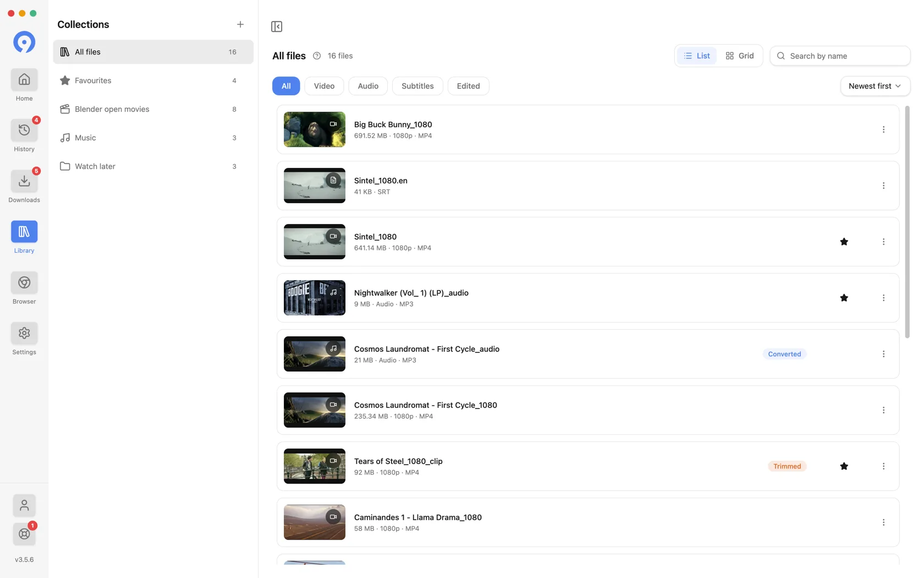This screenshot has width=924, height=578.
Task: Open more options for Sintel_1080
Action: tap(883, 242)
